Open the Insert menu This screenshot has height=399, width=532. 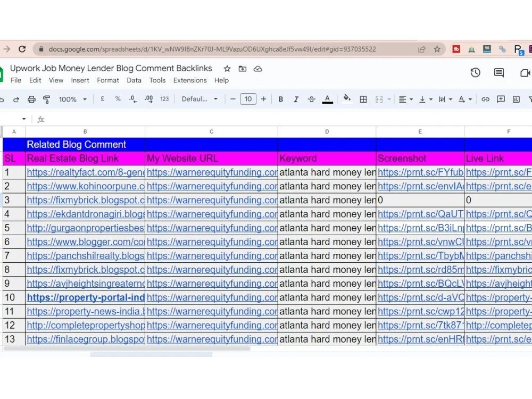(80, 80)
